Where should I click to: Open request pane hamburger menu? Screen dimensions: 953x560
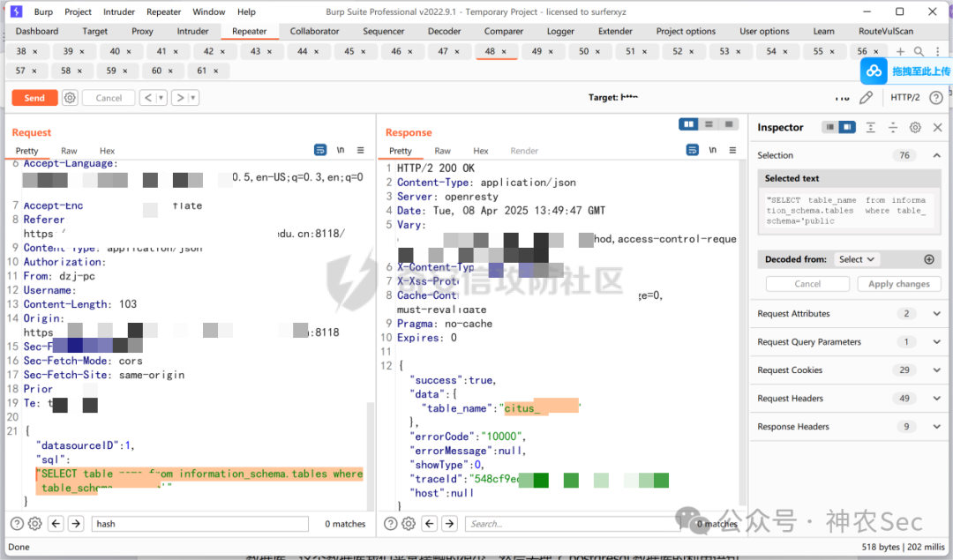click(x=360, y=150)
